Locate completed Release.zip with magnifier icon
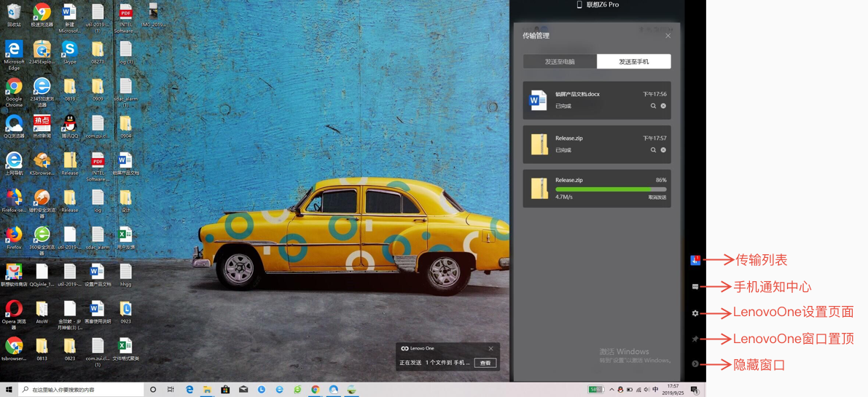The width and height of the screenshot is (868, 397). coord(653,150)
